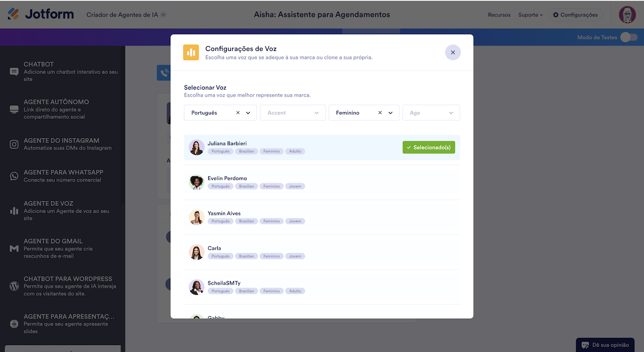Image resolution: width=644 pixels, height=352 pixels.
Task: Open the Suporte menu
Action: (x=531, y=15)
